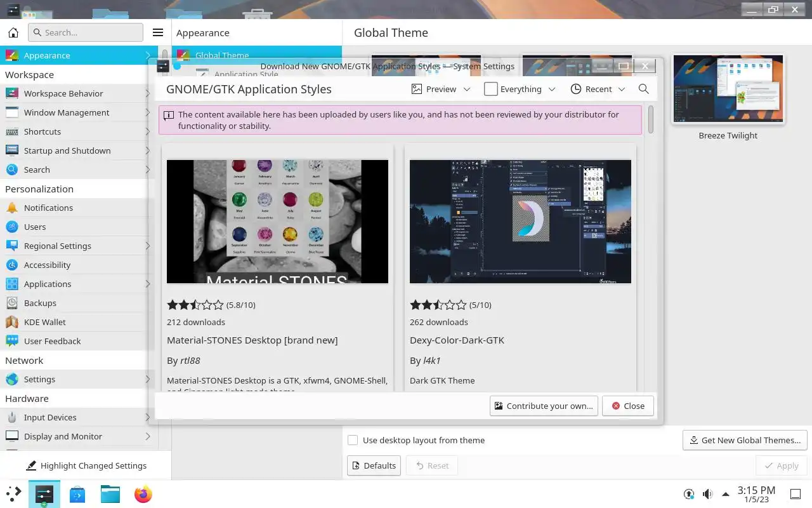812x508 pixels.
Task: Click the System Settings taskbar entry
Action: [x=44, y=494]
